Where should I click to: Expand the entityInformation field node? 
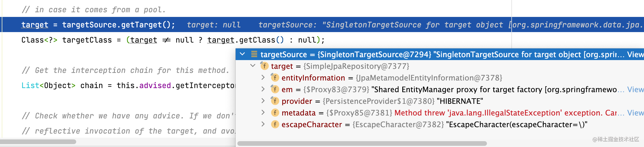coord(263,78)
